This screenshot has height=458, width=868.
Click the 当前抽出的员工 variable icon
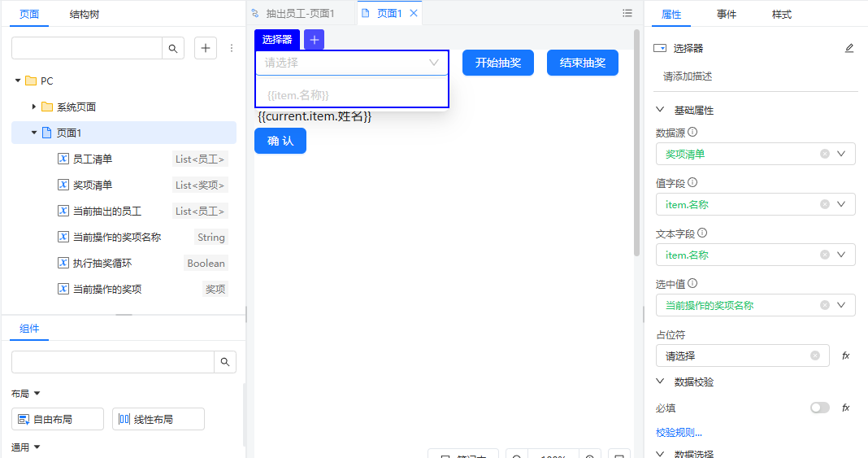[x=63, y=211]
